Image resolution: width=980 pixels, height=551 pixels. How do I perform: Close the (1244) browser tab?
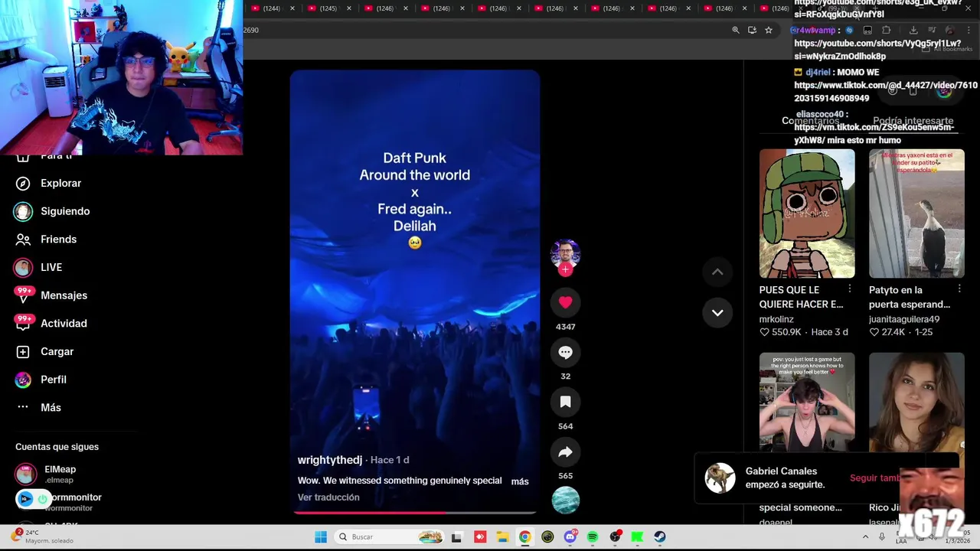[292, 8]
